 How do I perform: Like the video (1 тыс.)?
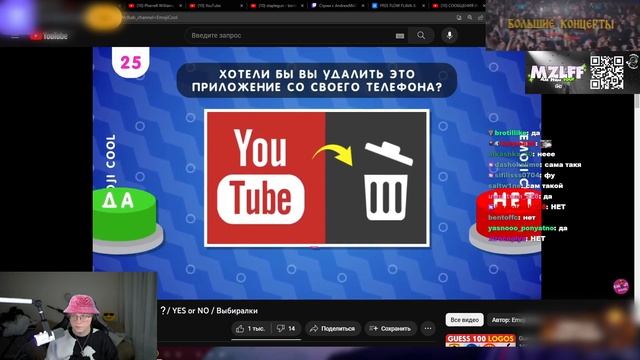point(251,329)
